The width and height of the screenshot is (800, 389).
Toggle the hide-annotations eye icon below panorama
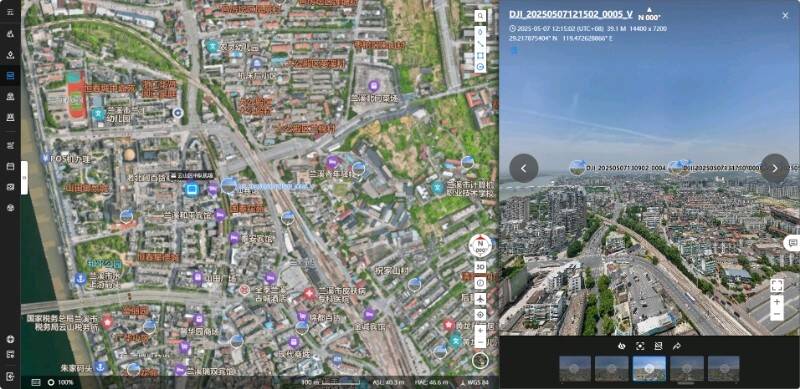pyautogui.click(x=621, y=346)
